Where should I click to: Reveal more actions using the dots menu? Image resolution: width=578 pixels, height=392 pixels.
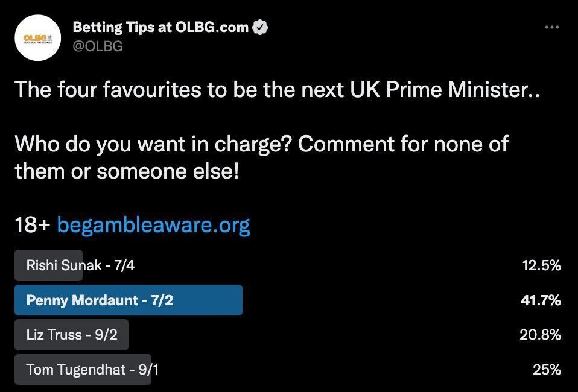click(551, 27)
